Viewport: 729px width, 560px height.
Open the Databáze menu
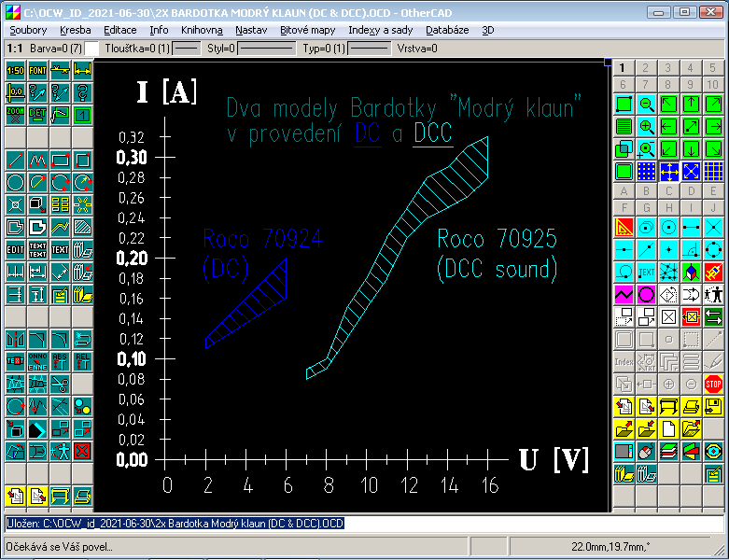coord(447,30)
